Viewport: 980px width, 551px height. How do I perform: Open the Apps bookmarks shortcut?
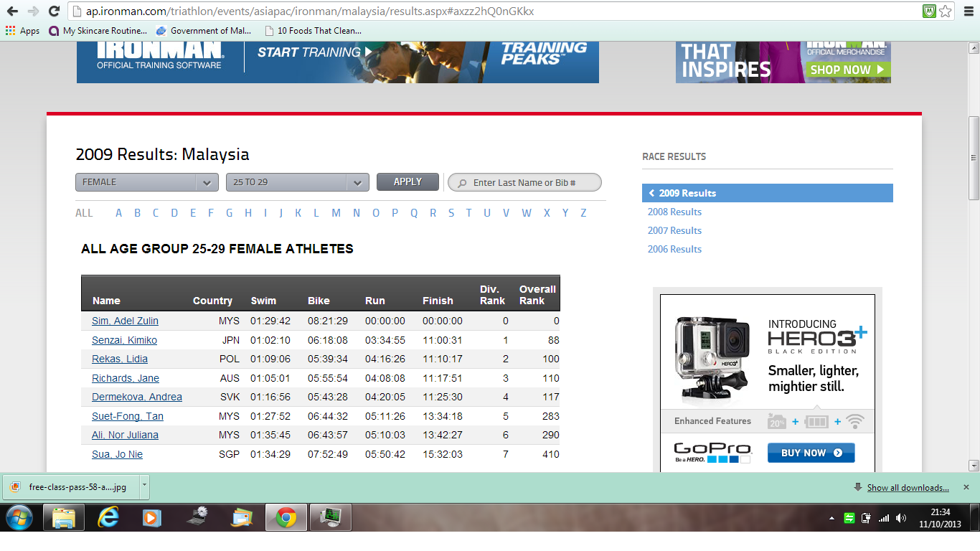point(22,31)
